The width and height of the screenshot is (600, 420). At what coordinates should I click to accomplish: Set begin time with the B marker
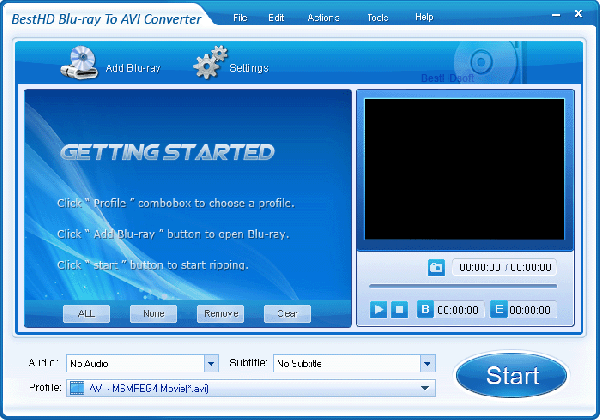pyautogui.click(x=425, y=309)
